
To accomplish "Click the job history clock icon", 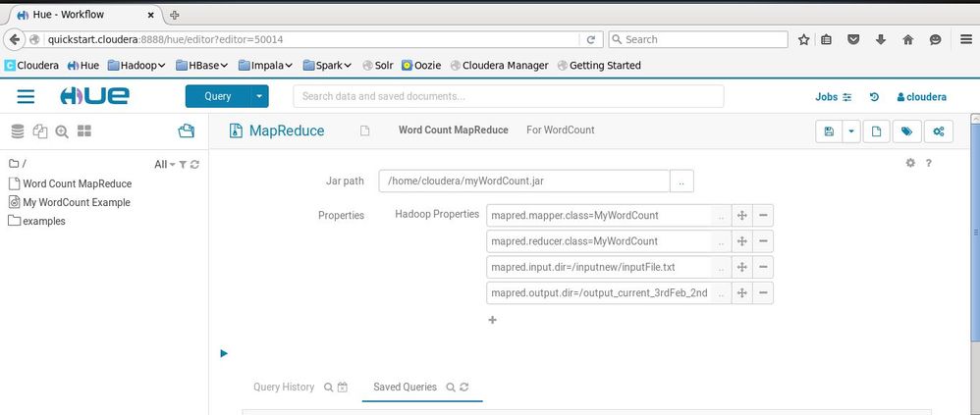I will click(x=874, y=97).
